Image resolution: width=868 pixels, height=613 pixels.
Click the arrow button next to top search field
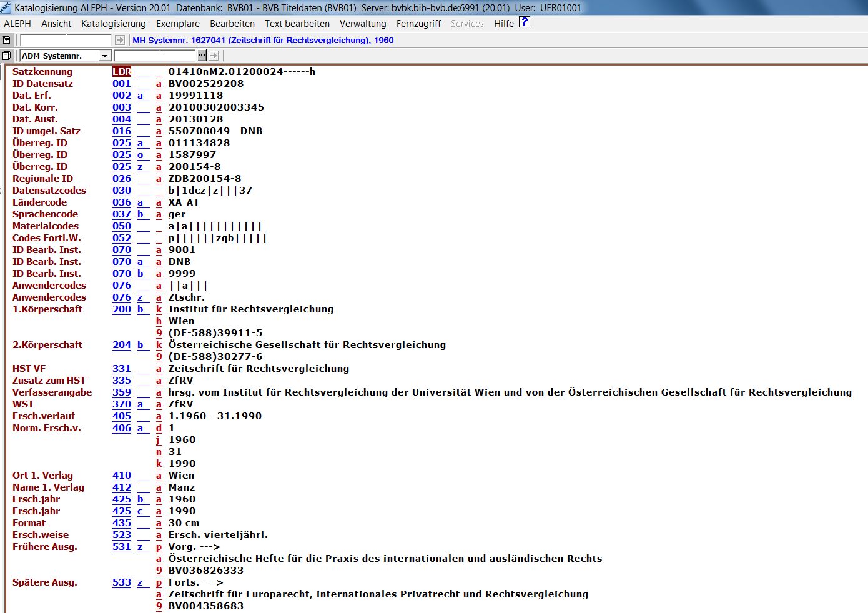point(120,40)
